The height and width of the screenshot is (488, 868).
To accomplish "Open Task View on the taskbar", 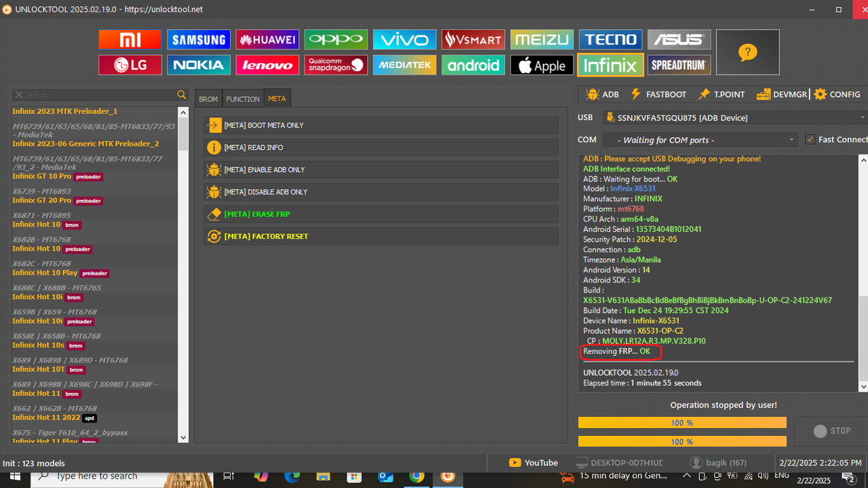I will tap(229, 476).
